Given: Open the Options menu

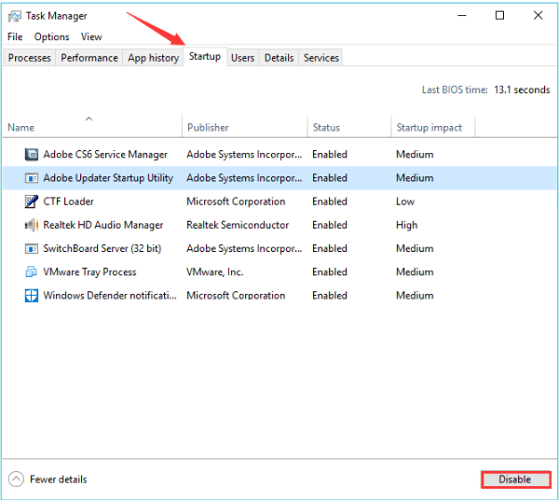Looking at the screenshot, I should 52,37.
